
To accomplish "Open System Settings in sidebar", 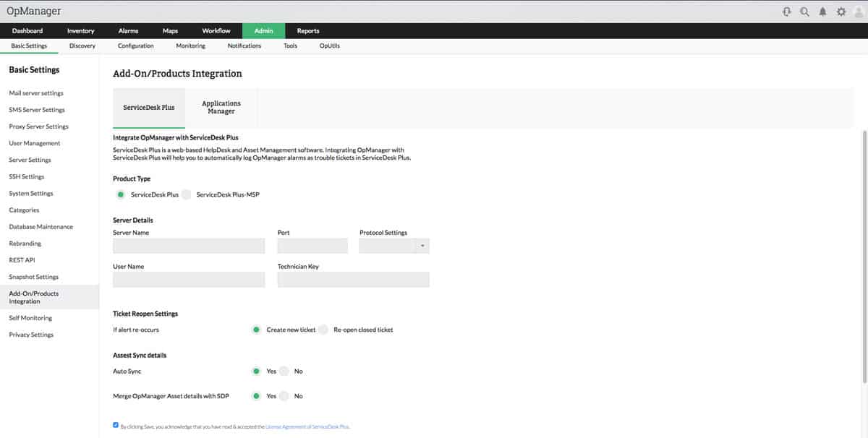I will tap(31, 194).
